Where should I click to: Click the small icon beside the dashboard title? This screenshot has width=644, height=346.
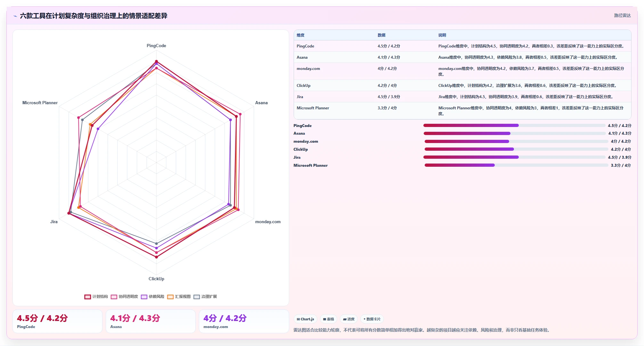tap(15, 16)
